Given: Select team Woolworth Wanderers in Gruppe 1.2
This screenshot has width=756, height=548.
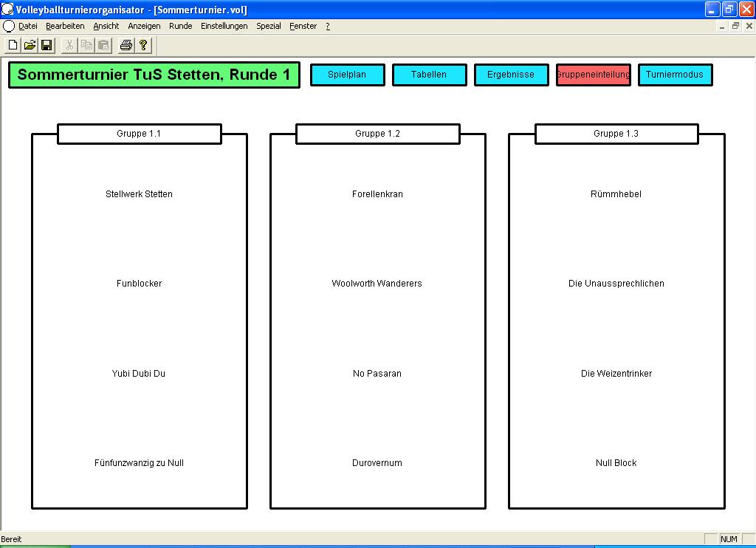Looking at the screenshot, I should pyautogui.click(x=377, y=284).
